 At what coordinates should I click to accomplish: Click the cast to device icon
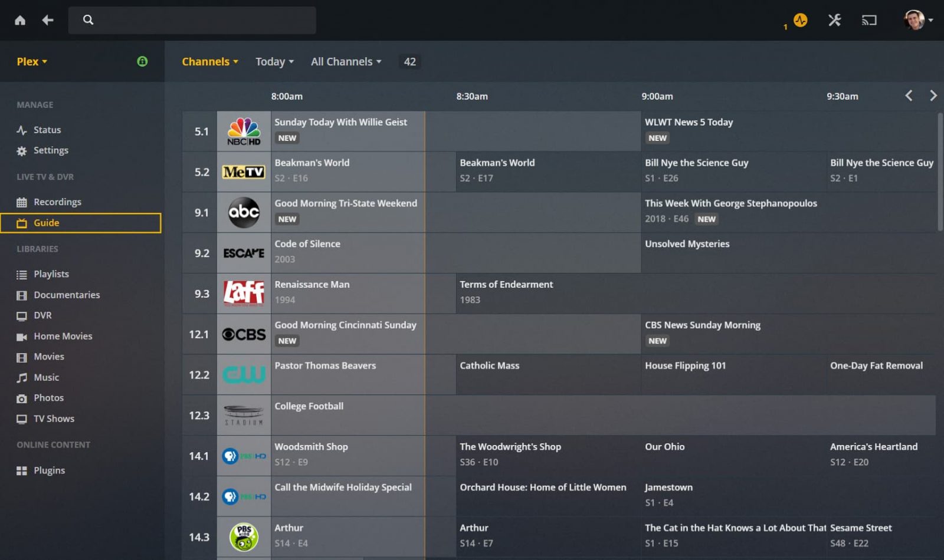[869, 20]
